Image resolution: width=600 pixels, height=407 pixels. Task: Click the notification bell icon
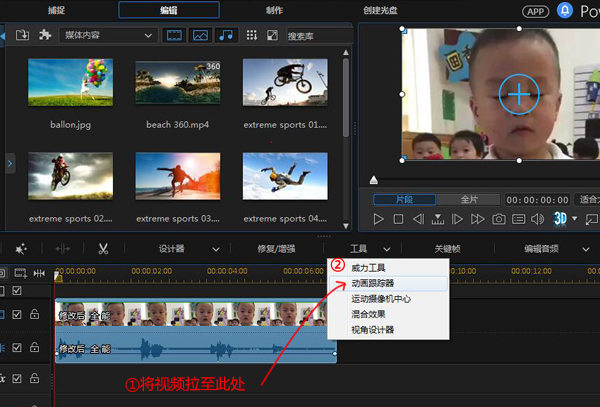click(565, 11)
